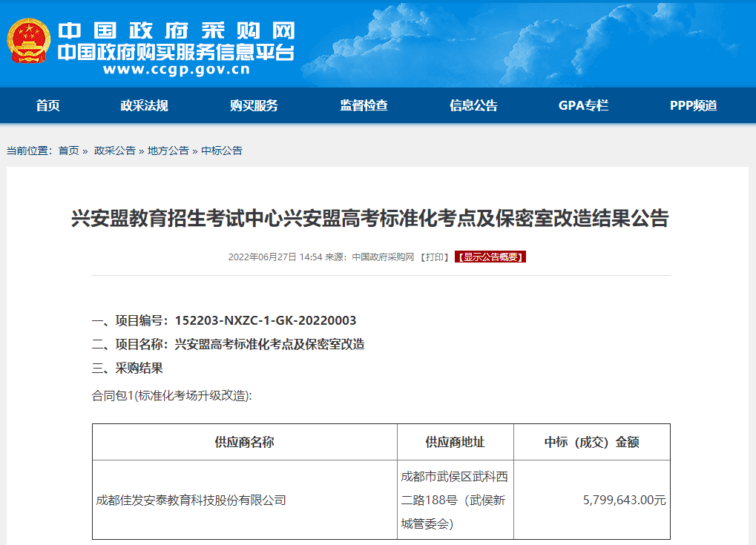Open the 首页 navigation menu item
756x545 pixels.
click(47, 105)
